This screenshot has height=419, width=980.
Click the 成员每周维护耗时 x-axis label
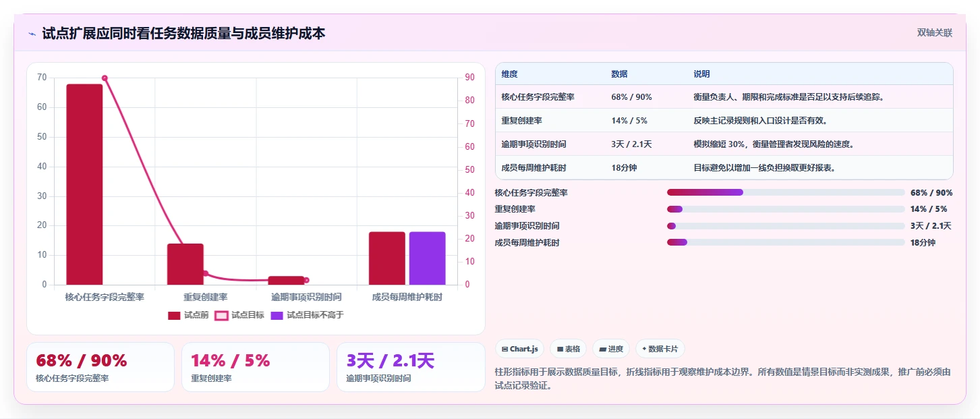pyautogui.click(x=407, y=297)
